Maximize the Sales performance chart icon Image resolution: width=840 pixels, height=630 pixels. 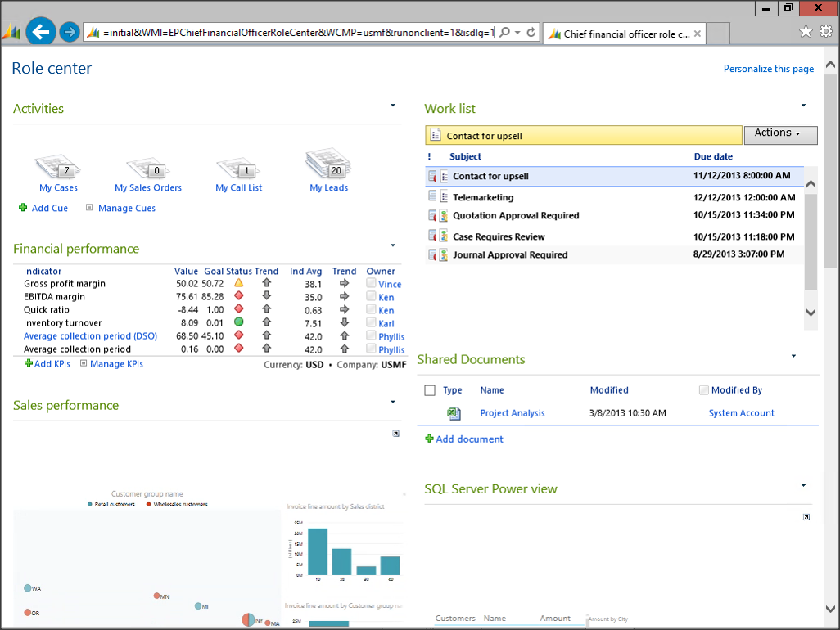[x=395, y=434]
